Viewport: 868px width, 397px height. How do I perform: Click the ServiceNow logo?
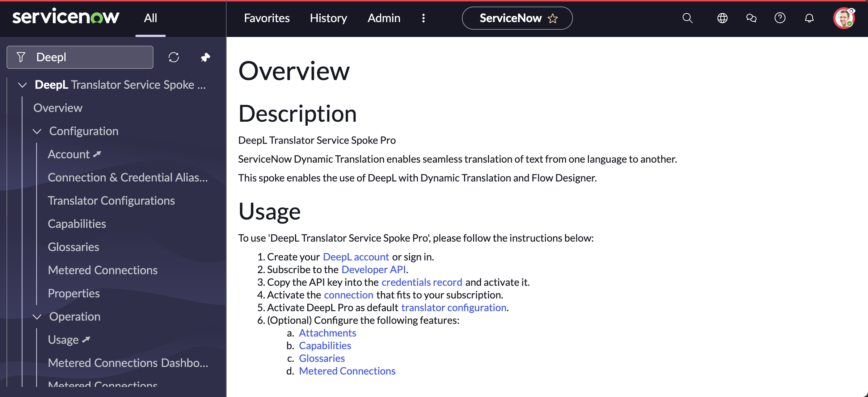click(x=66, y=17)
